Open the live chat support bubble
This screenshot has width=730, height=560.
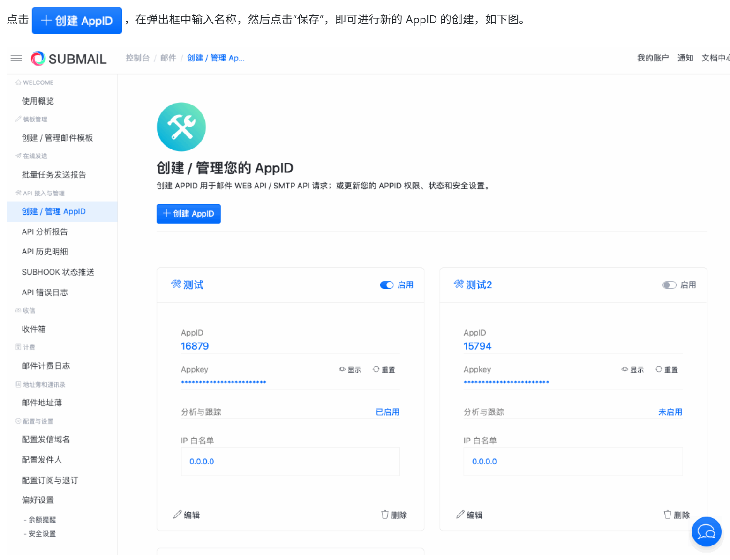[x=706, y=532]
